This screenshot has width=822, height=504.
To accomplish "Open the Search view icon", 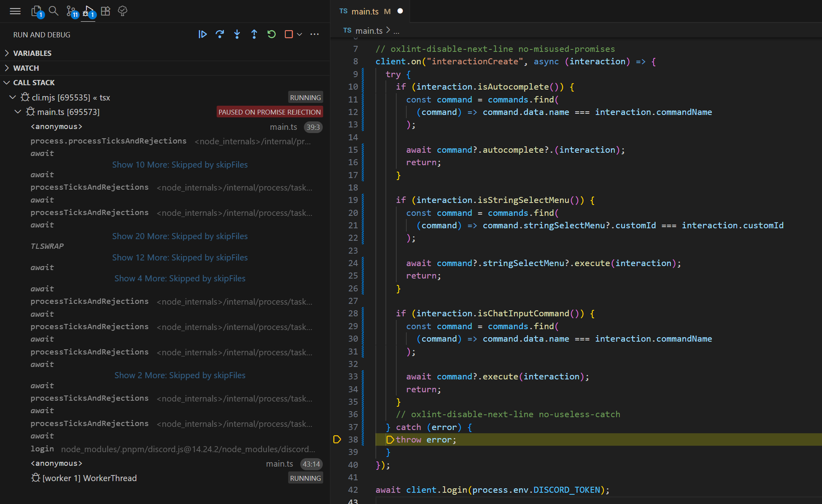I will click(53, 11).
